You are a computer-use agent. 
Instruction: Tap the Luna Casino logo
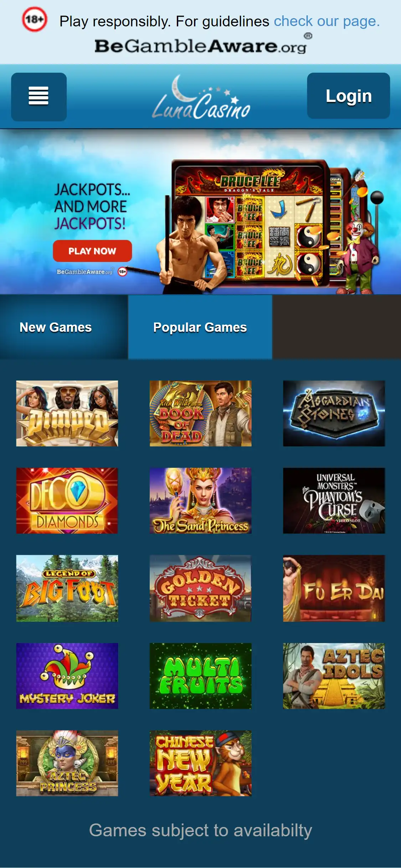click(201, 97)
